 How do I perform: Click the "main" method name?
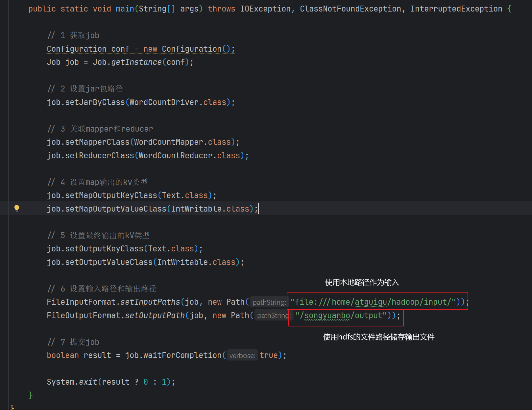tap(125, 9)
